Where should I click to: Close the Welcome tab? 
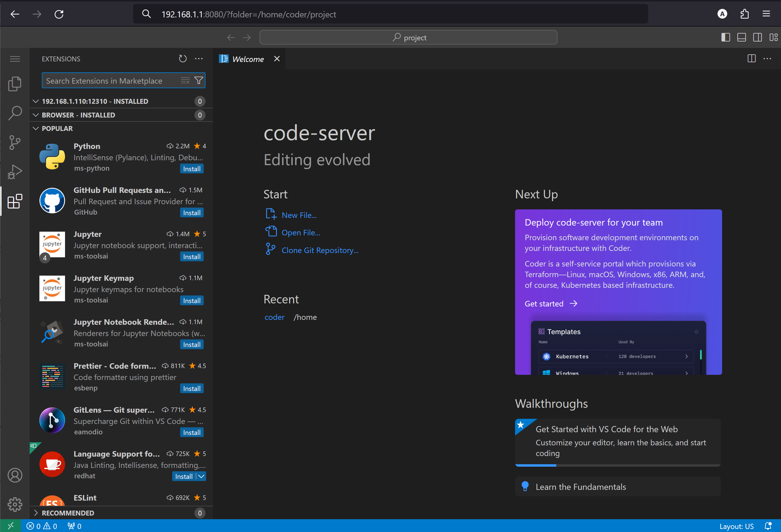[277, 59]
